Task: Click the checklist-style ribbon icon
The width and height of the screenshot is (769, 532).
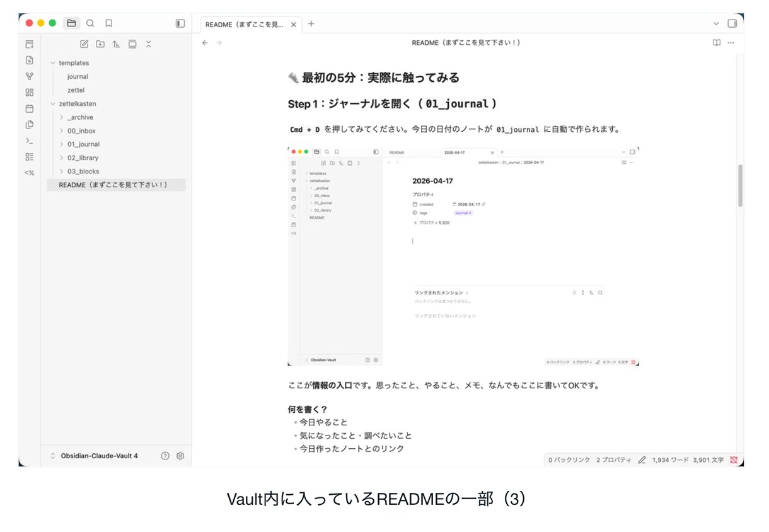Action: (30, 156)
